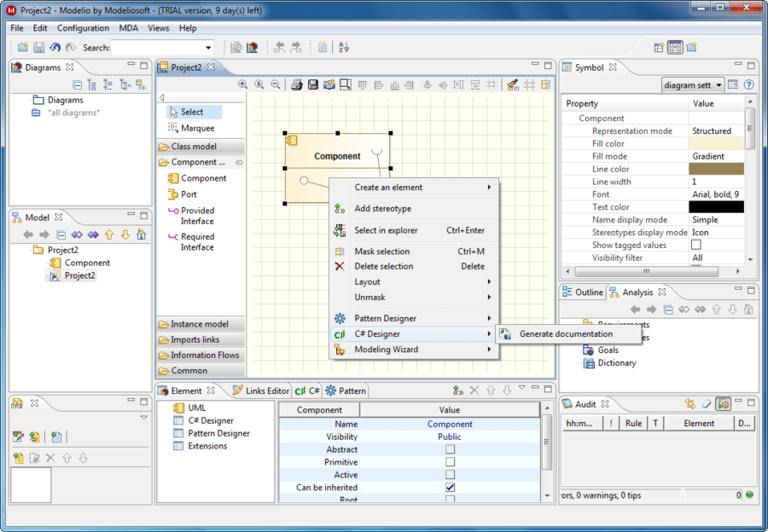Click the Goals item in Analysis tree
This screenshot has height=532, width=768.
(601, 350)
